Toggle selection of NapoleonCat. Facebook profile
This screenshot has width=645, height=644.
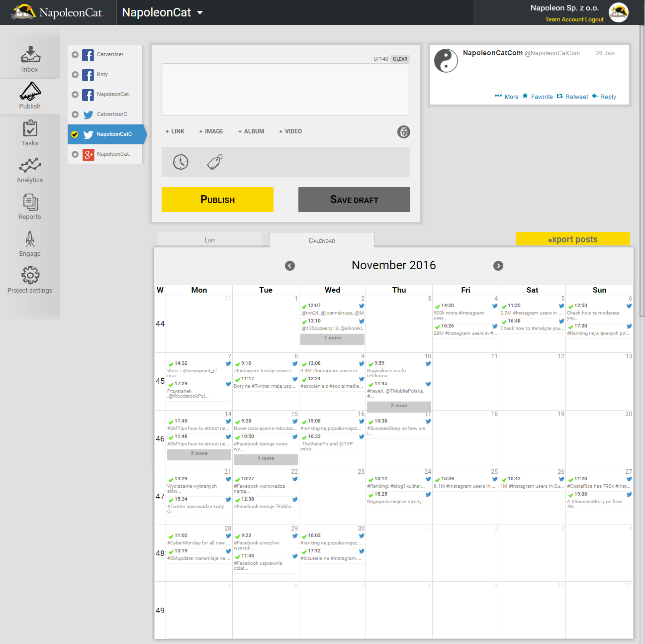click(x=75, y=95)
